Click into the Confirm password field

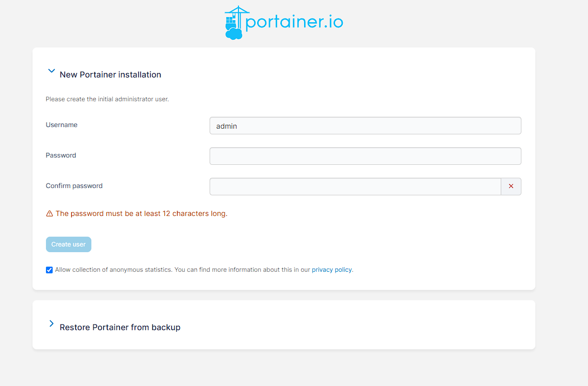tap(355, 187)
